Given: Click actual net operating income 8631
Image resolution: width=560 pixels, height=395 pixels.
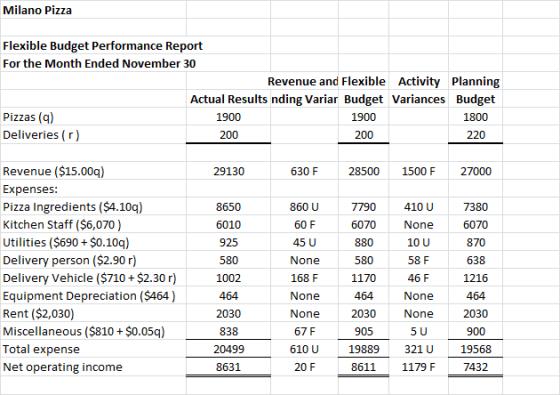Looking at the screenshot, I should (x=229, y=367).
